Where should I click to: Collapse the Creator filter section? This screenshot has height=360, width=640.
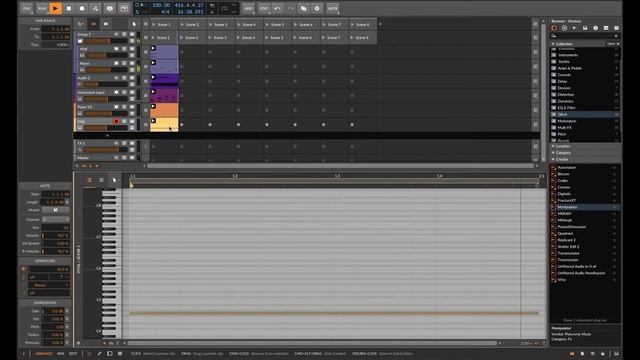click(553, 159)
